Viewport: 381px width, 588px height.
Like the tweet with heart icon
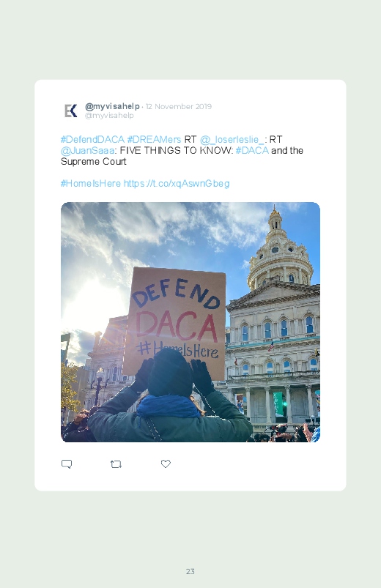click(166, 464)
